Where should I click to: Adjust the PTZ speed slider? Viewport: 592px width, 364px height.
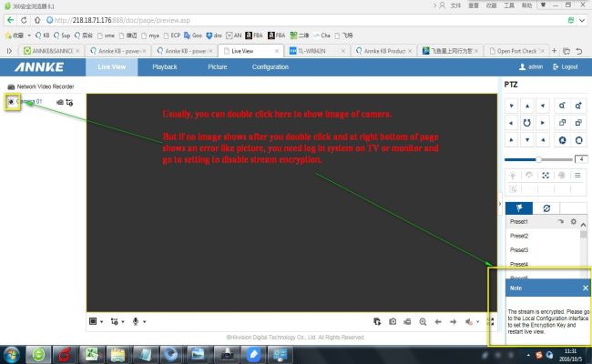(x=539, y=158)
